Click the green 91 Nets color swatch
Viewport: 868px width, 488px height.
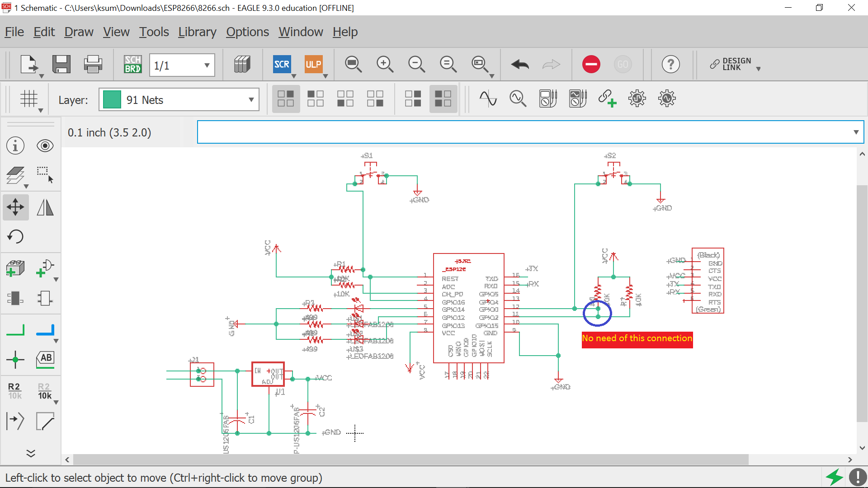point(112,100)
